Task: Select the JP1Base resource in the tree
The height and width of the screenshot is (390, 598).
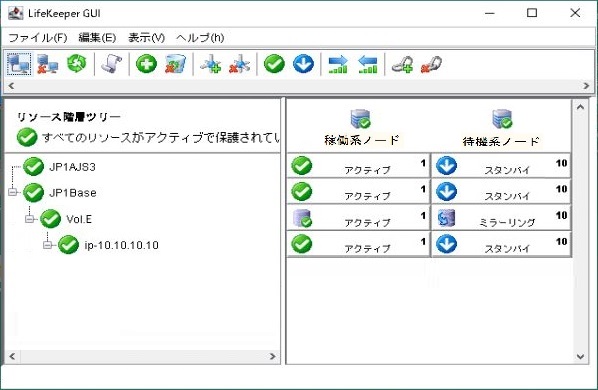Action: pyautogui.click(x=73, y=193)
